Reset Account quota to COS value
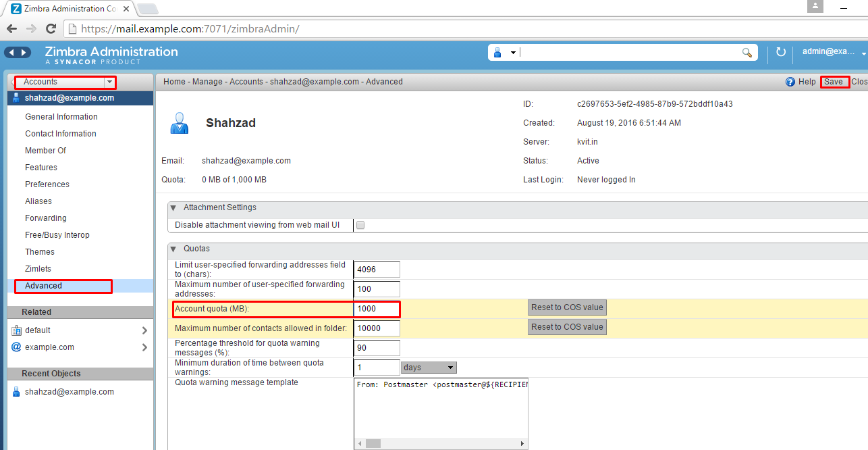The width and height of the screenshot is (868, 450). pyautogui.click(x=567, y=307)
